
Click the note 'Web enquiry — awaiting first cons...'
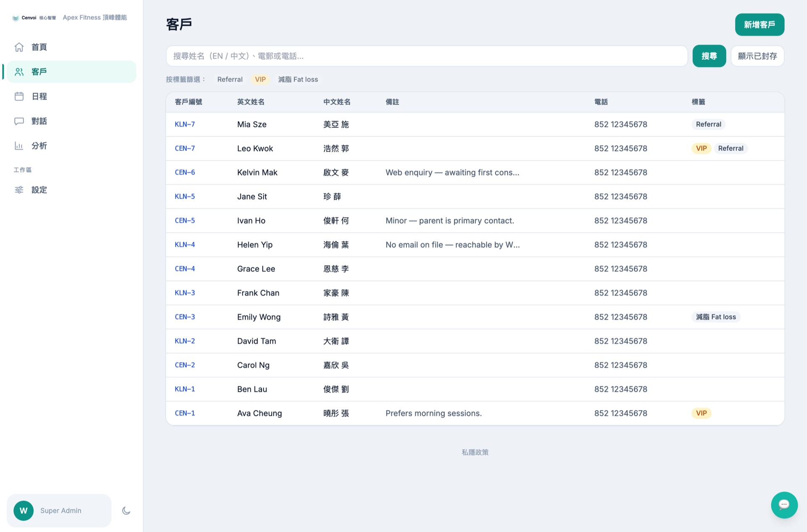[x=453, y=172]
